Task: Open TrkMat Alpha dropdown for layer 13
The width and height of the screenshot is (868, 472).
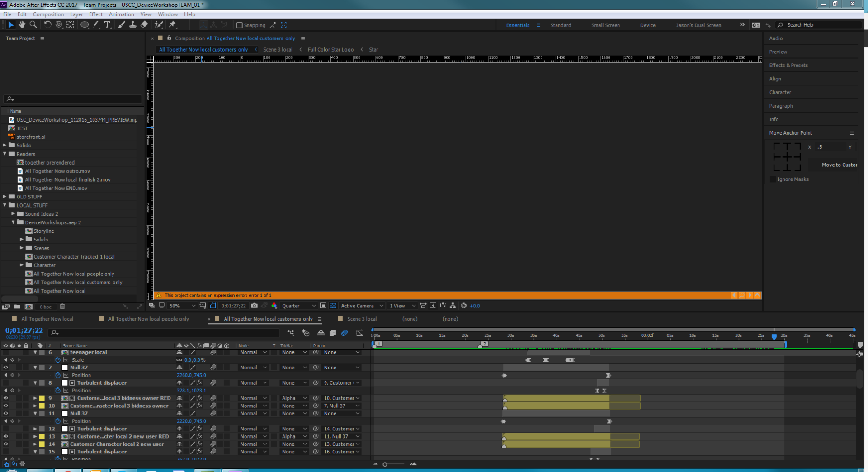Action: [x=294, y=437]
